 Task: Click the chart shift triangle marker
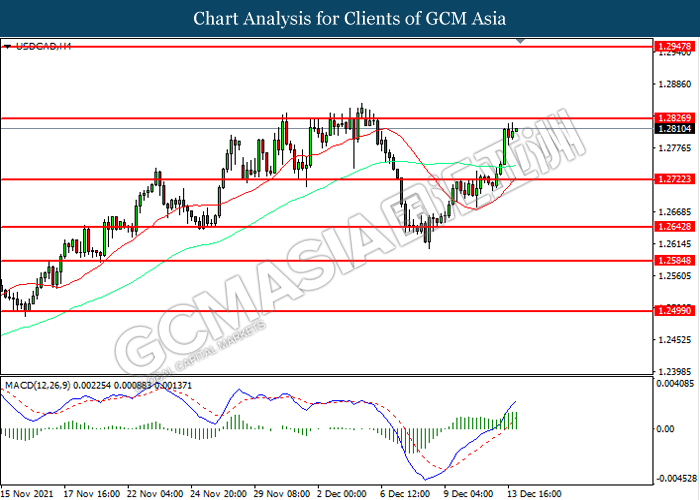click(x=521, y=41)
